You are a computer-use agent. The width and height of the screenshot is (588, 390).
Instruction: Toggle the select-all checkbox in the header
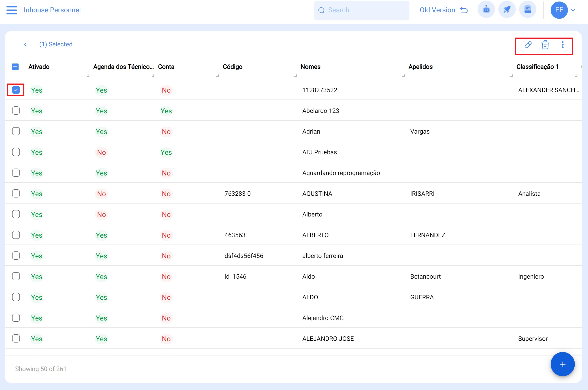(15, 67)
